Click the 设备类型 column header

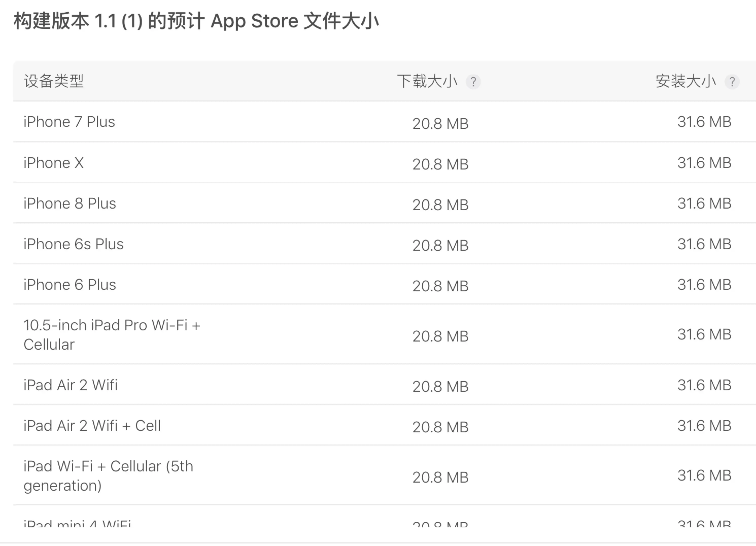[x=54, y=81]
